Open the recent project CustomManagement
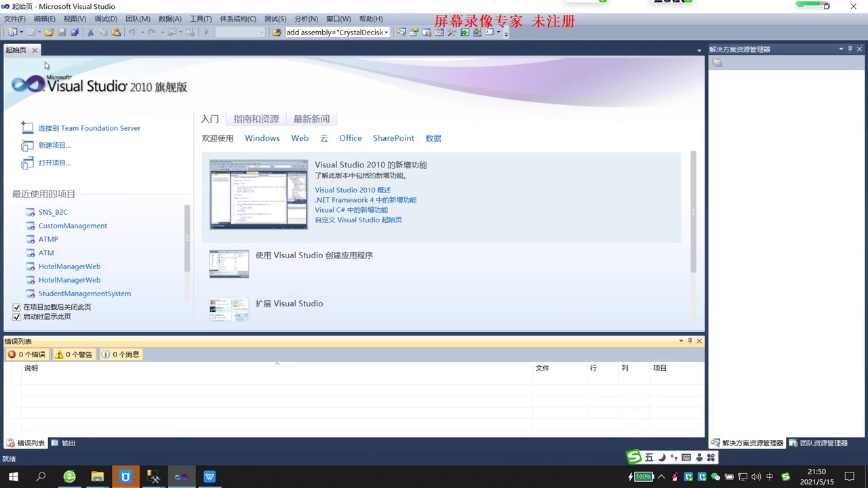868x488 pixels. 73,226
